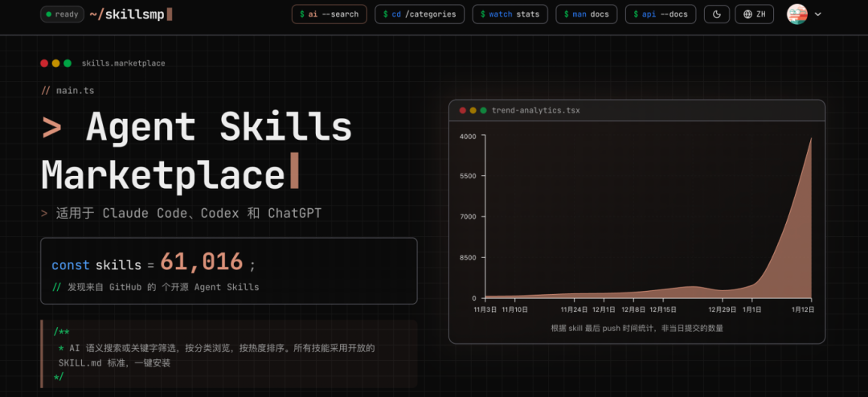Open watch stats in navigation
The image size is (868, 397).
coord(510,14)
